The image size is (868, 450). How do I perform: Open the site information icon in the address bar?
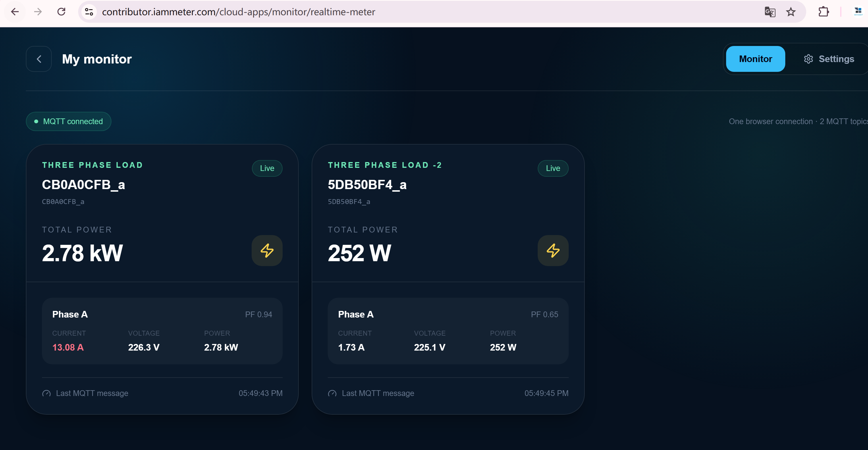(89, 12)
